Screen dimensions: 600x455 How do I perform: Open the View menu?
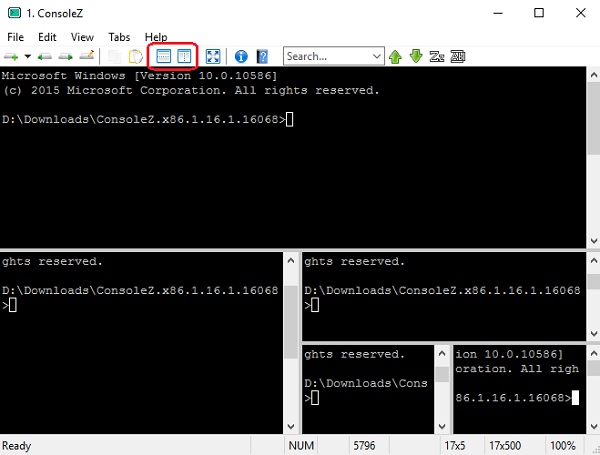[82, 37]
